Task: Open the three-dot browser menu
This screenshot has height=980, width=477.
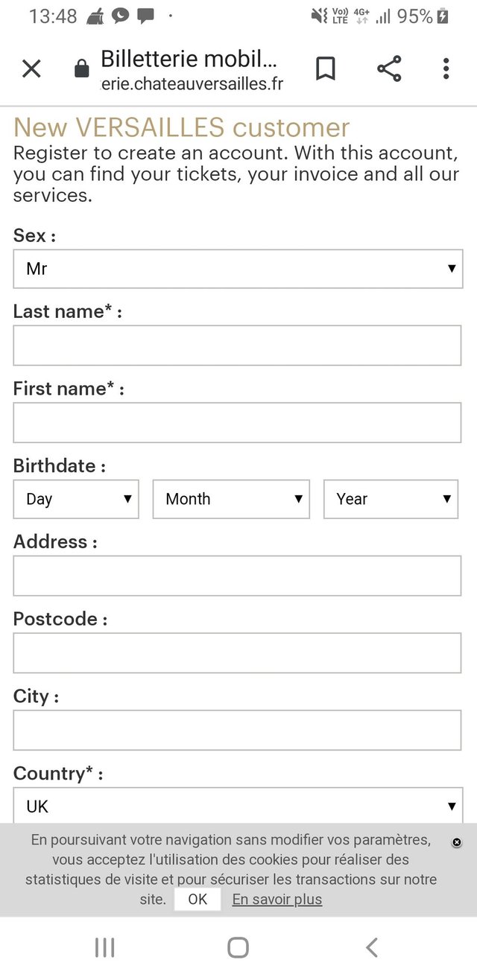Action: [446, 69]
